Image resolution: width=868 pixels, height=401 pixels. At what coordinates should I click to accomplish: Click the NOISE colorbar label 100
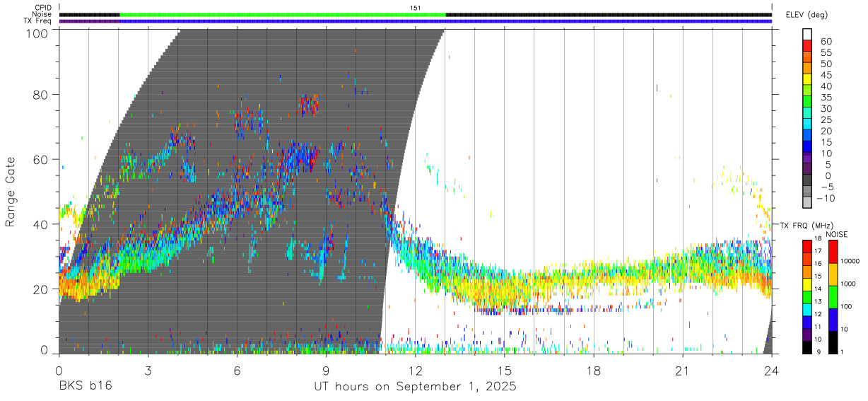pos(846,306)
